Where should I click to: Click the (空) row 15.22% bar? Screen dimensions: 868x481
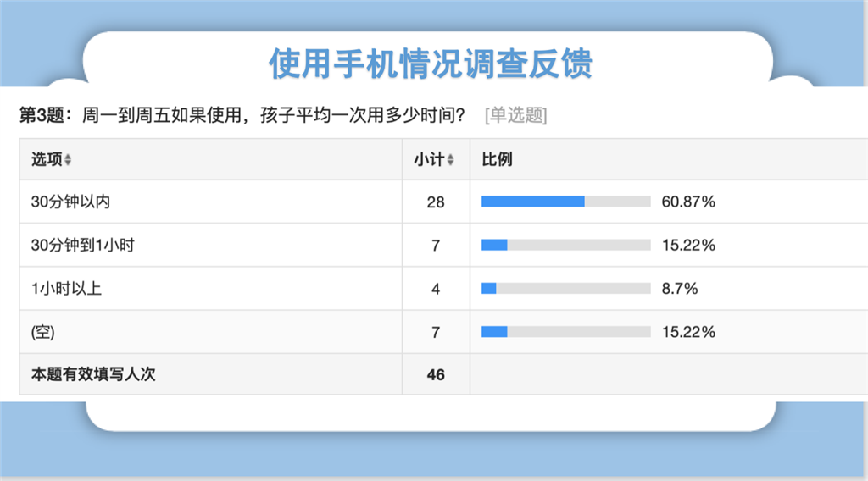pos(565,332)
